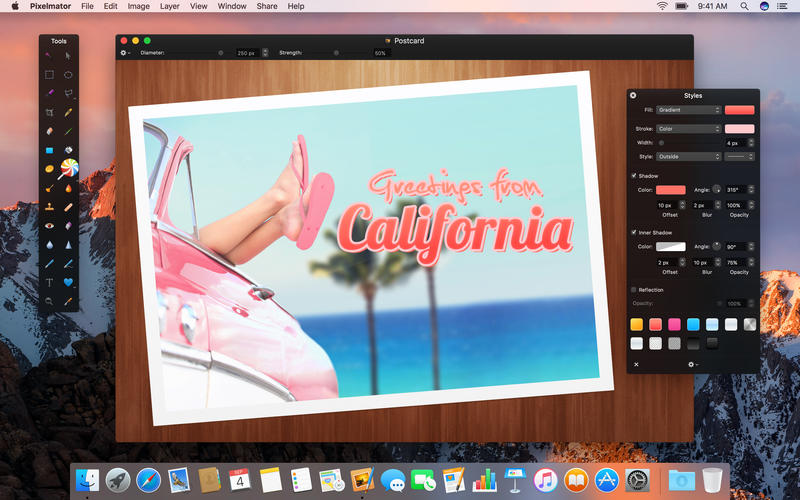Screen dimensions: 800x500
Task: Open Safari from the Dock
Action: pos(149,480)
